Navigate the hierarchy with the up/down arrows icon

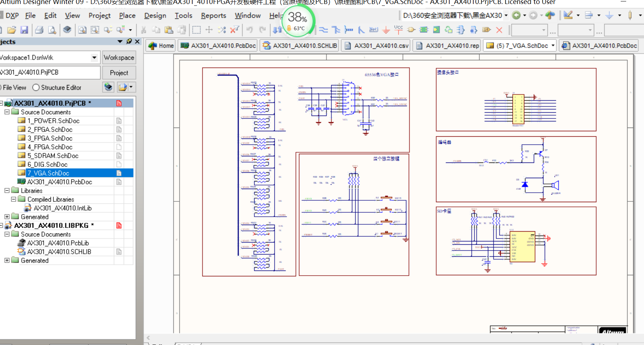pos(277,30)
